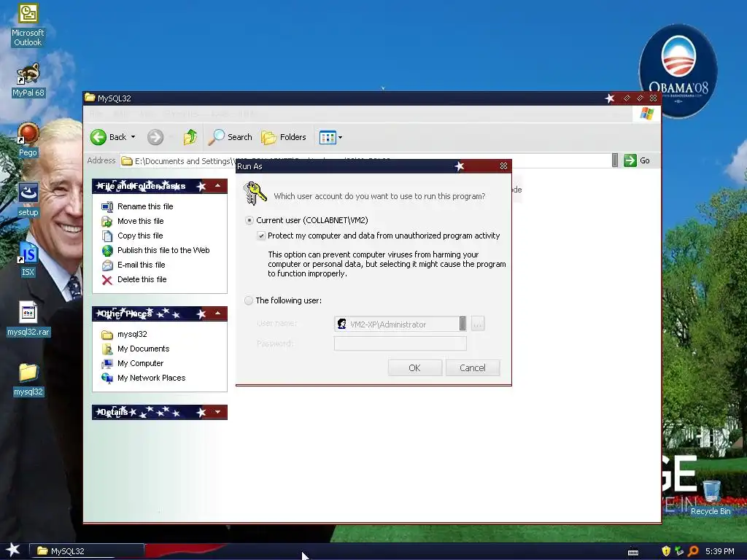Click Delete this file link

142,279
